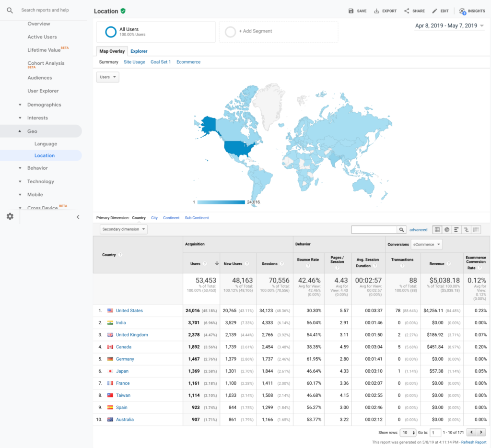Open the Users metric dropdown above map
The height and width of the screenshot is (448, 491).
pyautogui.click(x=108, y=77)
